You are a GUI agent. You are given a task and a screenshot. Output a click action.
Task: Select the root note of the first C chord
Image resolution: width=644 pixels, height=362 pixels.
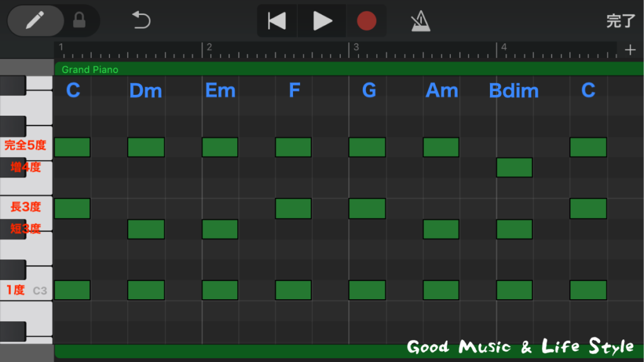72,290
